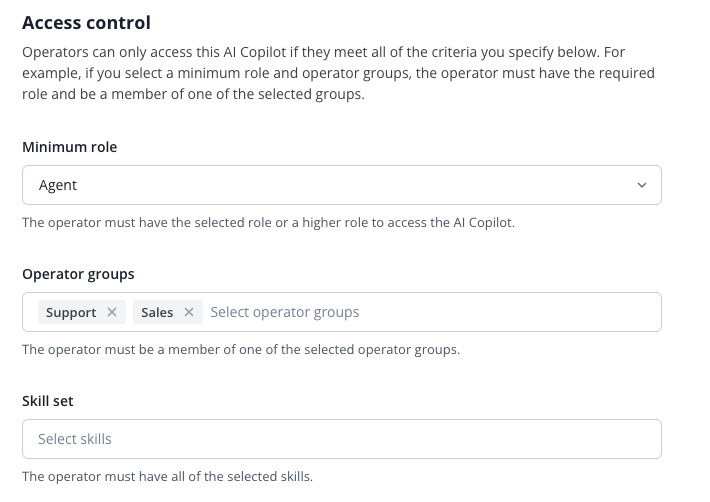Screen dimensions: 710x502
Task: Open the Minimum role dropdown showing Agent
Action: click(x=340, y=185)
